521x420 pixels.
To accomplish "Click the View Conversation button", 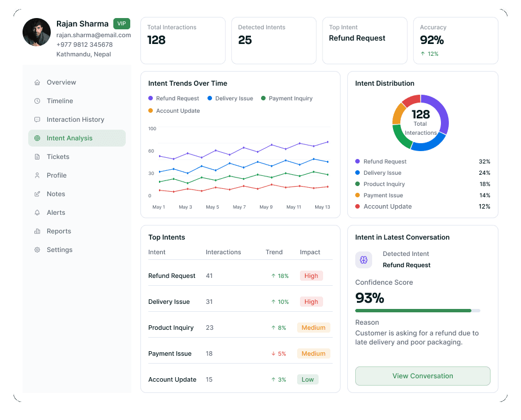I will click(x=423, y=376).
